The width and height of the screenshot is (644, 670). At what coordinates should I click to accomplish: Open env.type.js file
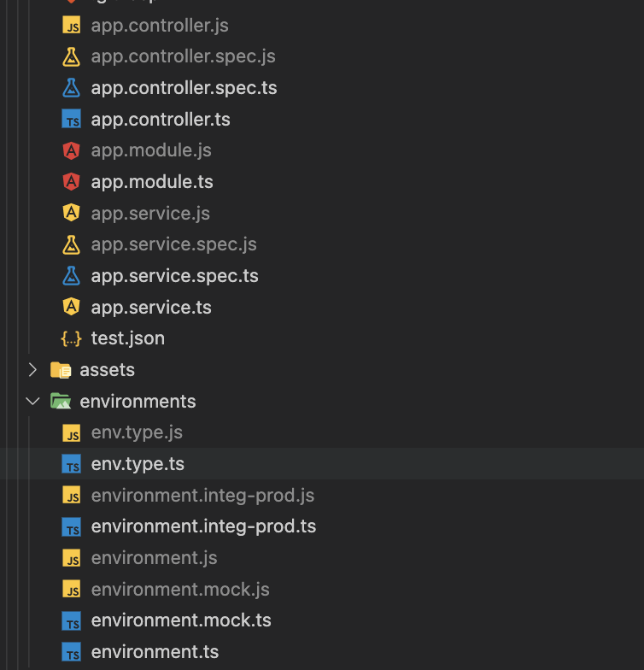click(137, 432)
